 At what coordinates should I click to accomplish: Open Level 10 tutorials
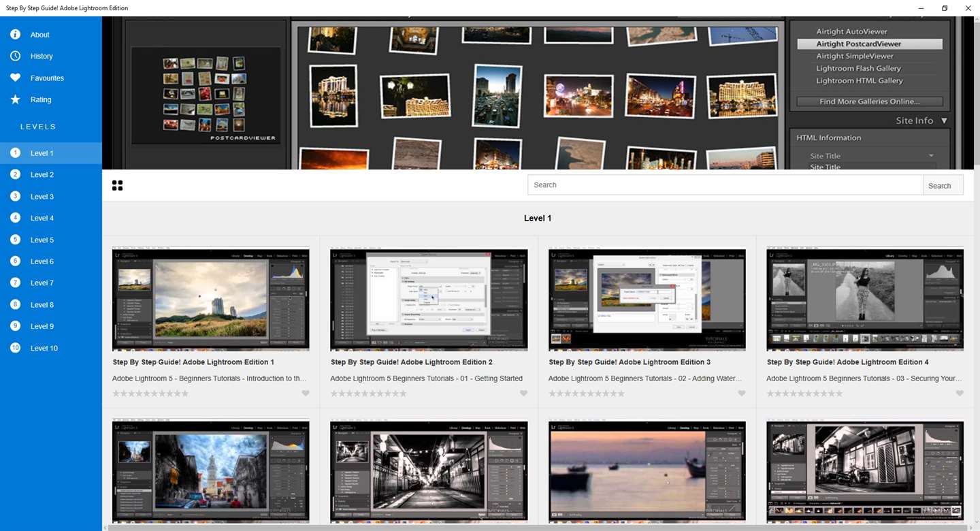click(51, 348)
